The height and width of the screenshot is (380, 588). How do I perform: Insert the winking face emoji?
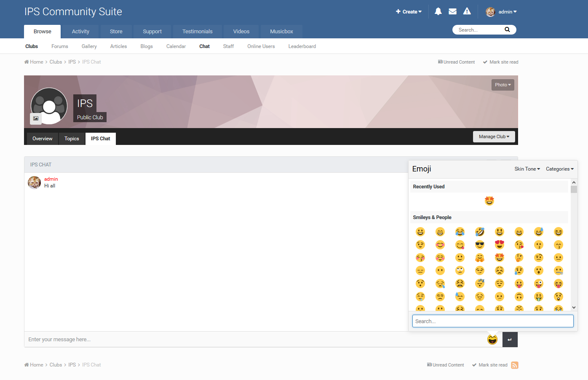point(420,245)
